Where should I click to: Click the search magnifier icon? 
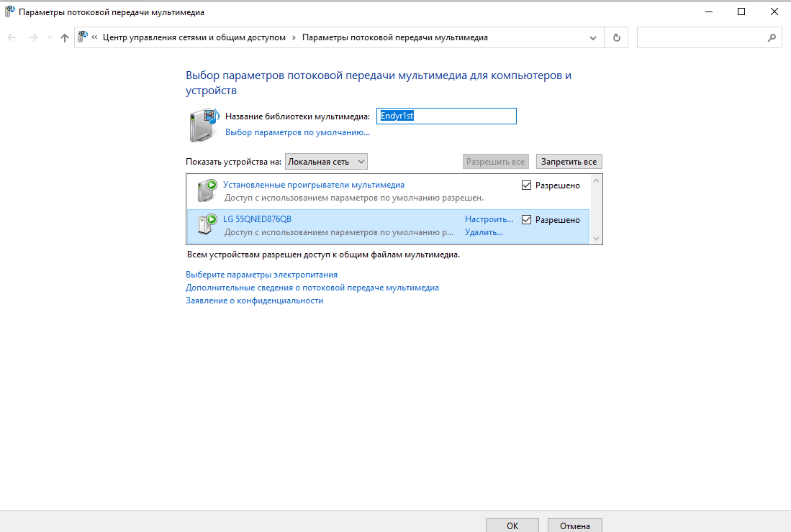coord(771,38)
